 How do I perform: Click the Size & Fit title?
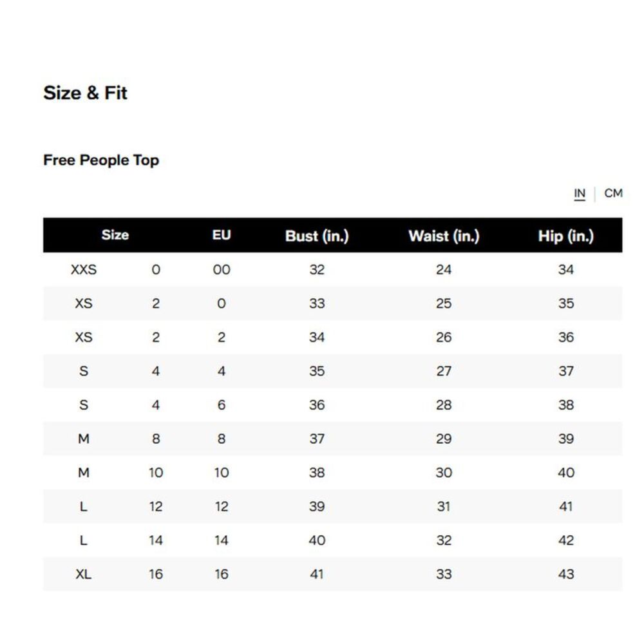click(85, 93)
